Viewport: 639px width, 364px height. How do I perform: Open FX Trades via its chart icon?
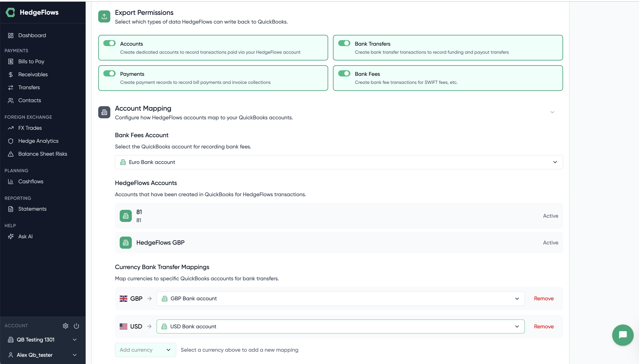tap(11, 128)
